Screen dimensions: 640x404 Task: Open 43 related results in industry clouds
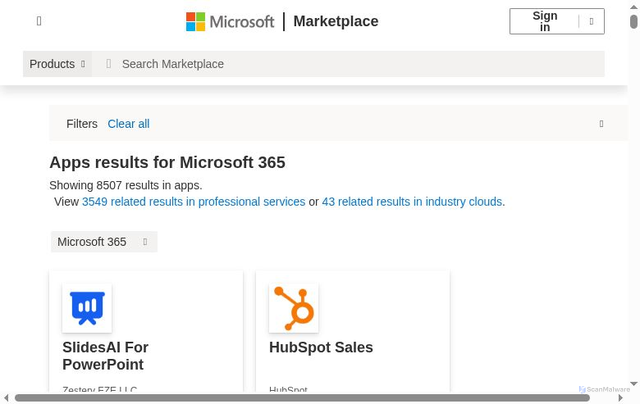(x=412, y=202)
